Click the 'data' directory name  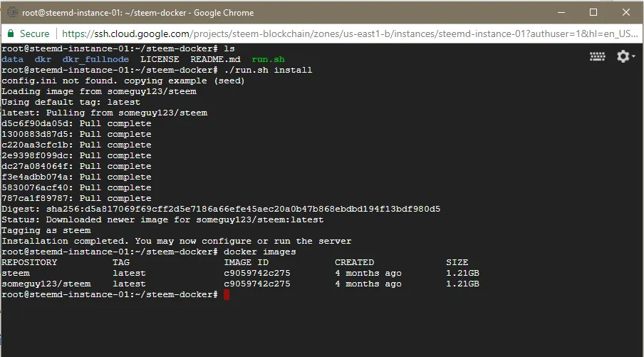click(x=12, y=59)
